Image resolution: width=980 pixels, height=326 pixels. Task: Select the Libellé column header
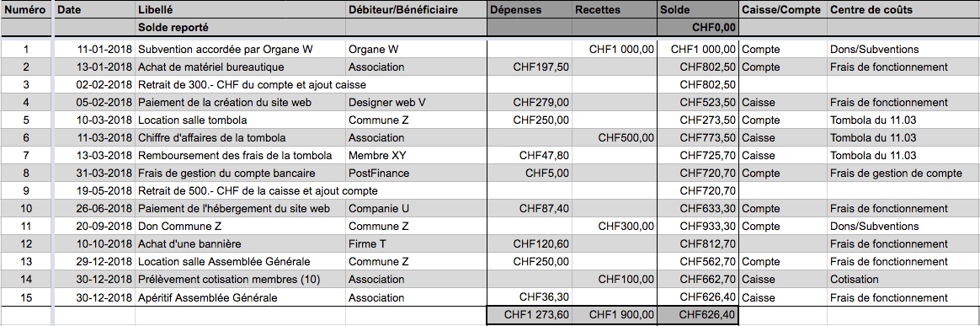[x=240, y=10]
